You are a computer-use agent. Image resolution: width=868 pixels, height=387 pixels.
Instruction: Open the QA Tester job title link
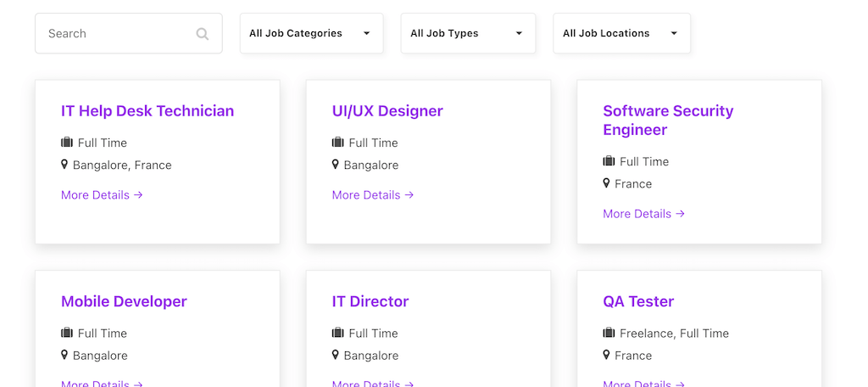click(x=638, y=301)
